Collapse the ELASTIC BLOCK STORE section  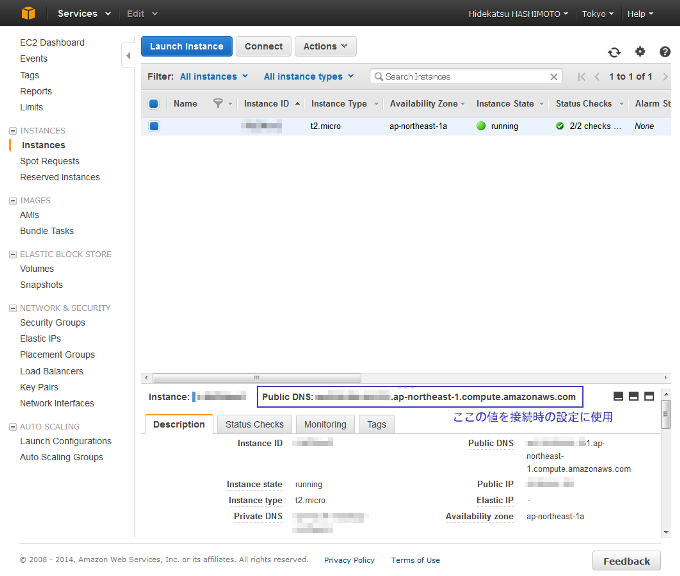[x=13, y=254]
